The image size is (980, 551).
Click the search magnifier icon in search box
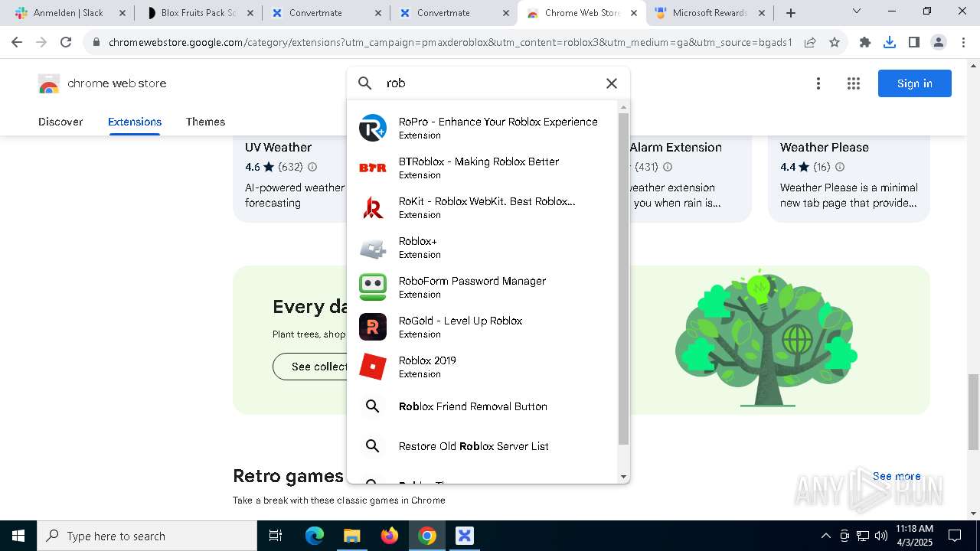tap(365, 83)
